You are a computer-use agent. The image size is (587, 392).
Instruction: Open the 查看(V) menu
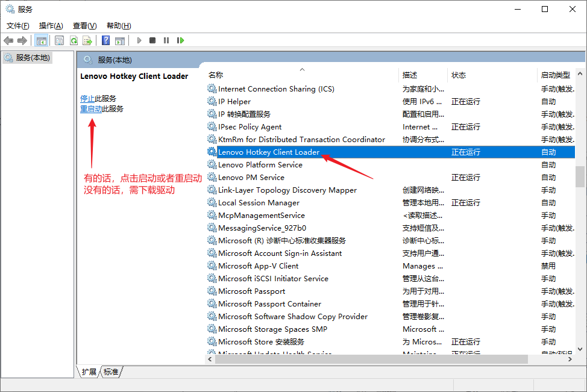(x=84, y=26)
